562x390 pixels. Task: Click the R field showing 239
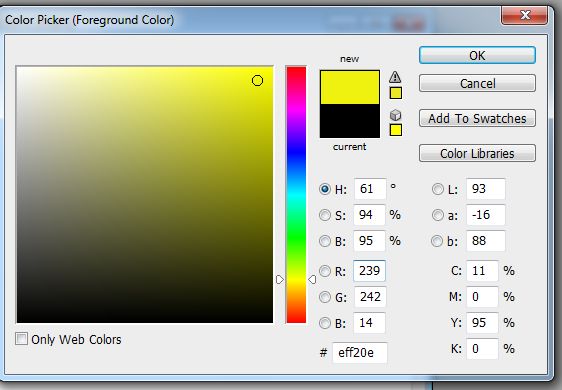tap(369, 271)
